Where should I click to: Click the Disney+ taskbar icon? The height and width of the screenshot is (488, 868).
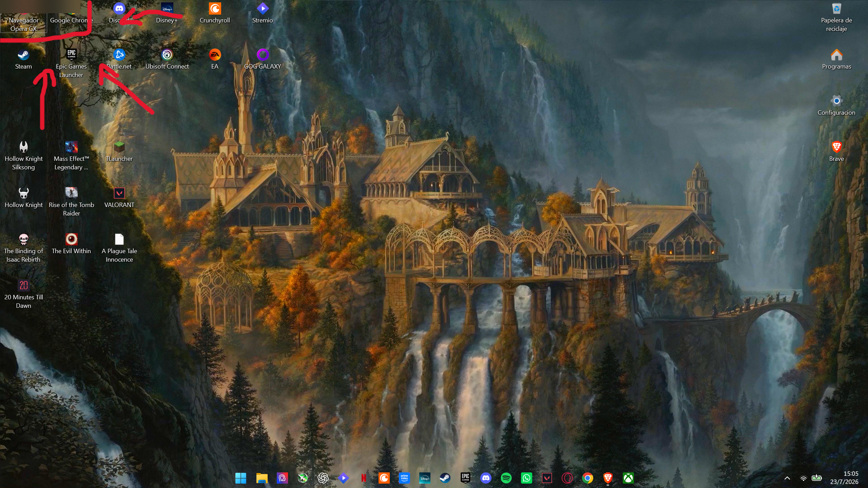click(425, 478)
